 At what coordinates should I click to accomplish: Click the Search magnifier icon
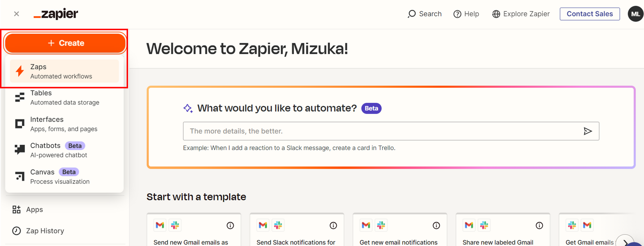(412, 14)
